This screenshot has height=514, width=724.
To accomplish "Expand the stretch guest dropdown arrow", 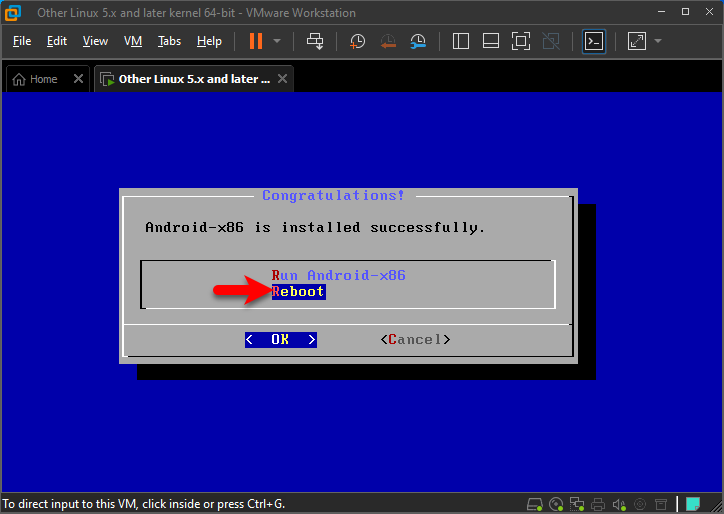I will pyautogui.click(x=658, y=41).
